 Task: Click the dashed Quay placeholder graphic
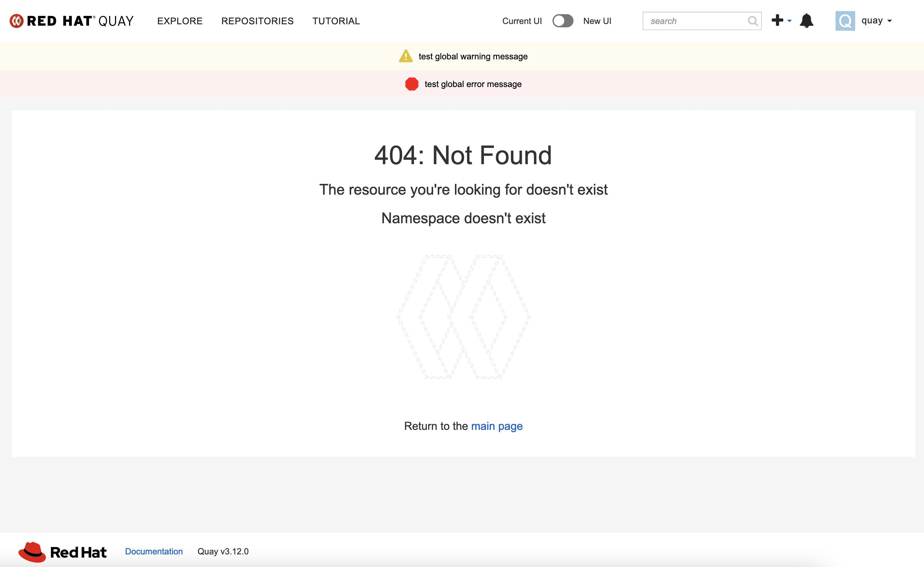[x=463, y=317]
